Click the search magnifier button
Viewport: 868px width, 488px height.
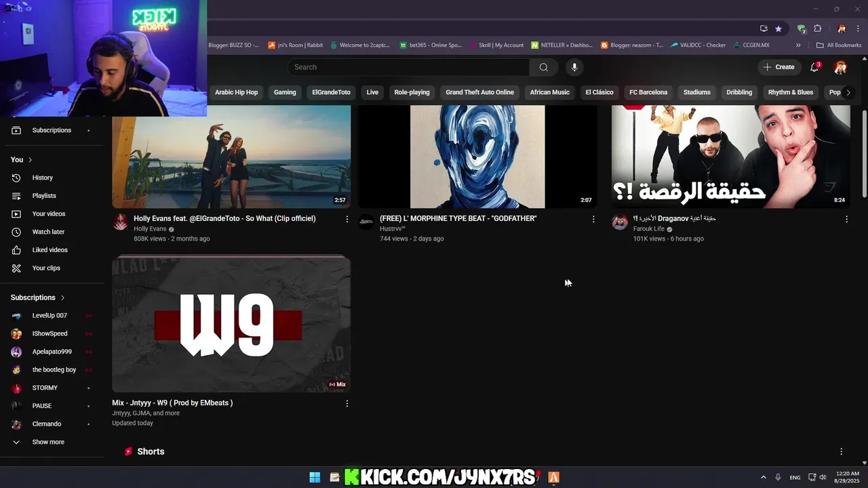[x=544, y=67]
